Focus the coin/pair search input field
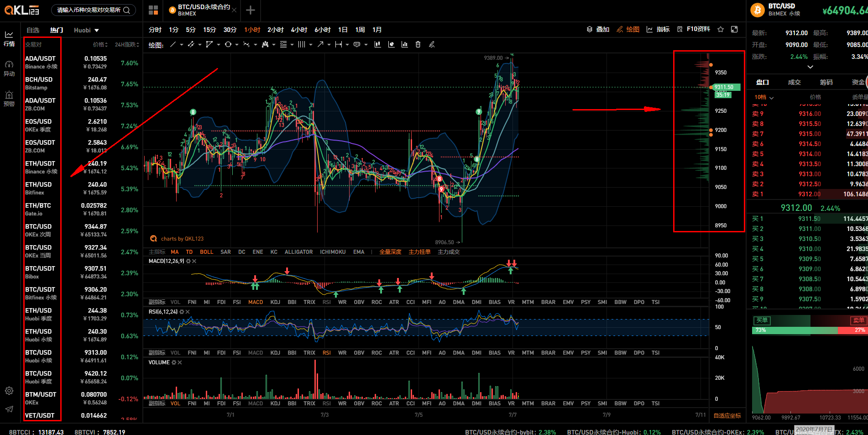868x435 pixels. [89, 10]
